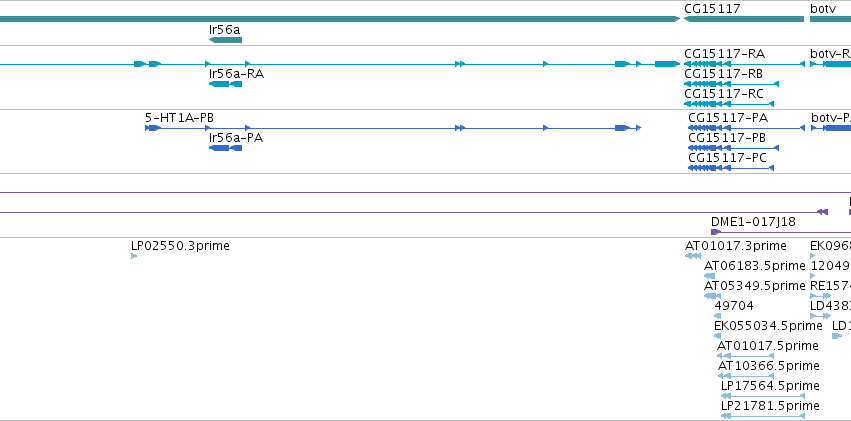Click the LP17564.5prime label
Image resolution: width=851 pixels, height=421 pixels.
770,386
